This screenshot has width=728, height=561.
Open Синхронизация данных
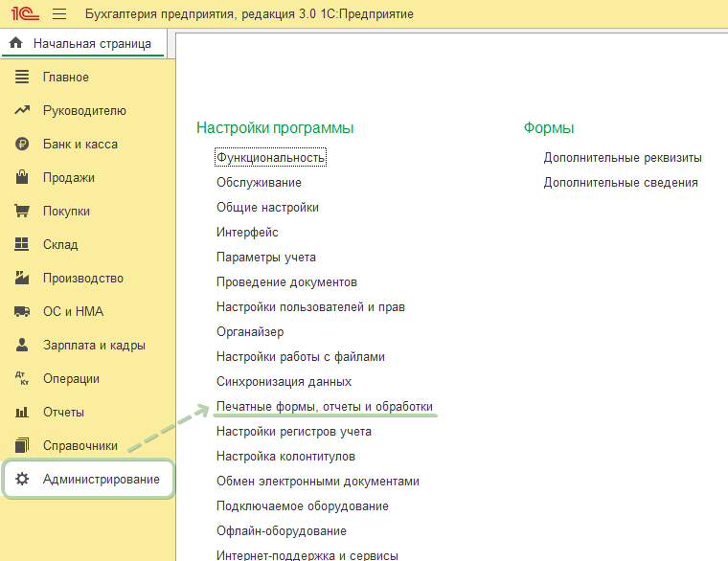(284, 382)
